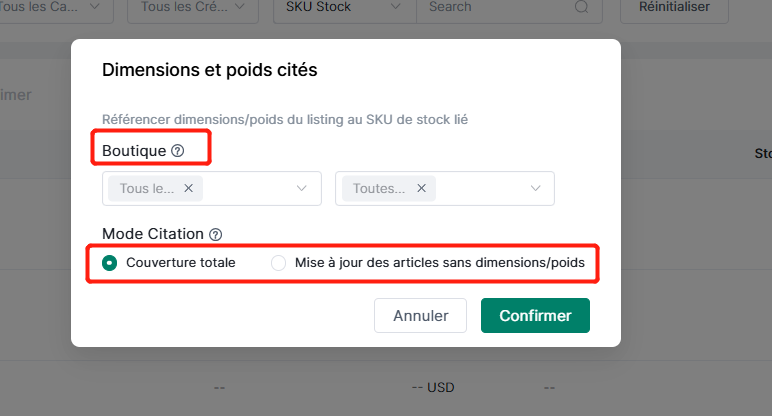Click the help icon beside Mode Citation
Screen dimensions: 772x416
click(x=216, y=234)
